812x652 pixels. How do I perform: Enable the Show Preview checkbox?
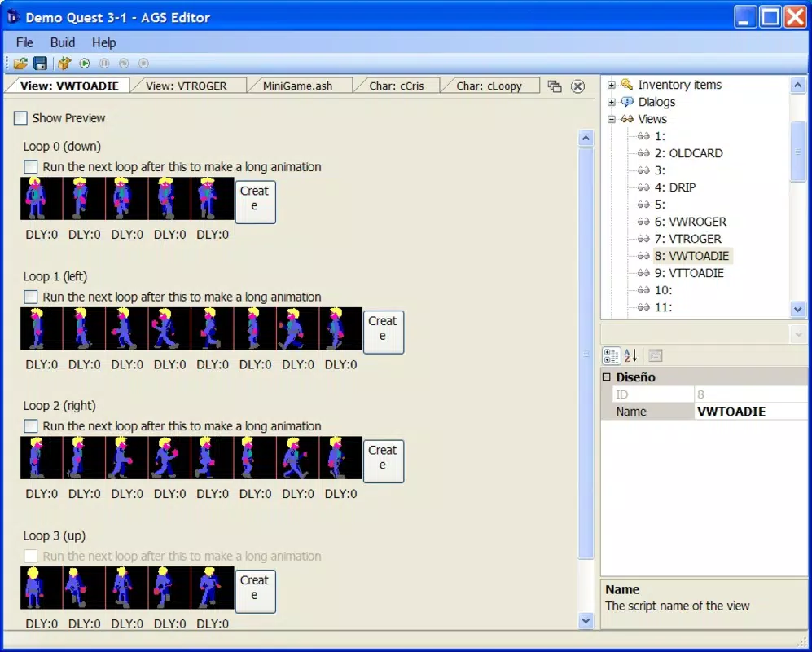[20, 118]
